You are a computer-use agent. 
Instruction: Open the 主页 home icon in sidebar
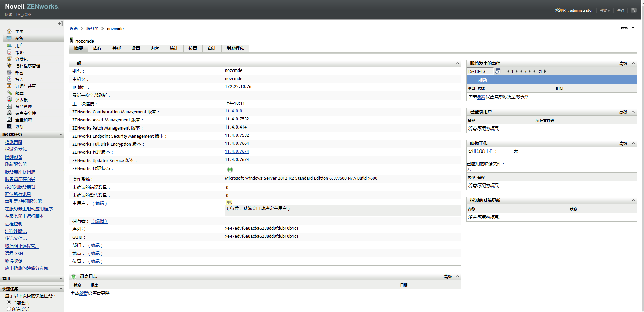coord(9,31)
